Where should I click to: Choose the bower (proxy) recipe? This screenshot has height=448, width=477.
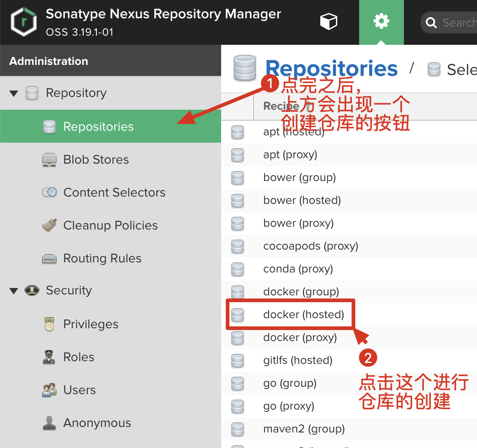coord(298,223)
